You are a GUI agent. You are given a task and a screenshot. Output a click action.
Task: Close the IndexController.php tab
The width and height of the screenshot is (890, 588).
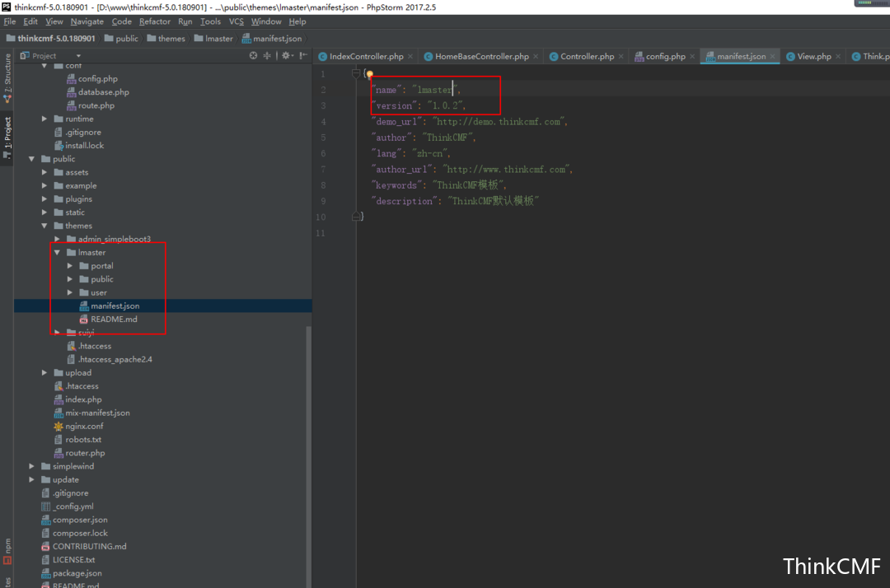410,56
